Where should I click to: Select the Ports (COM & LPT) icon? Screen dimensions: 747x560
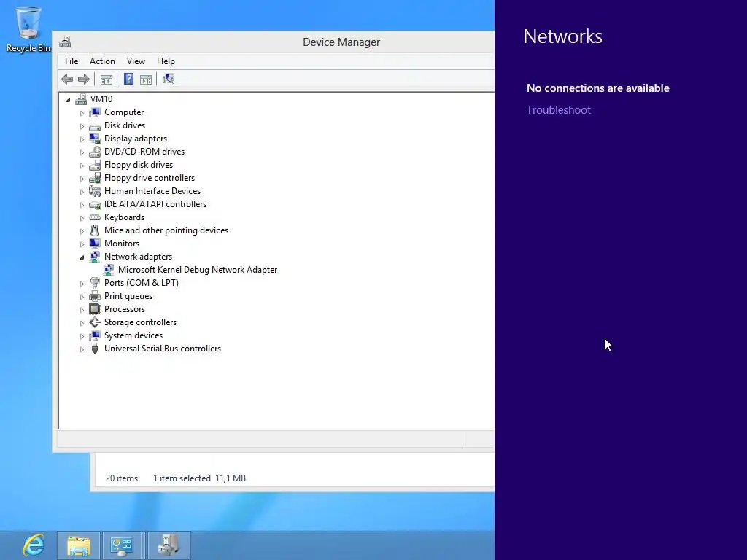click(x=95, y=283)
